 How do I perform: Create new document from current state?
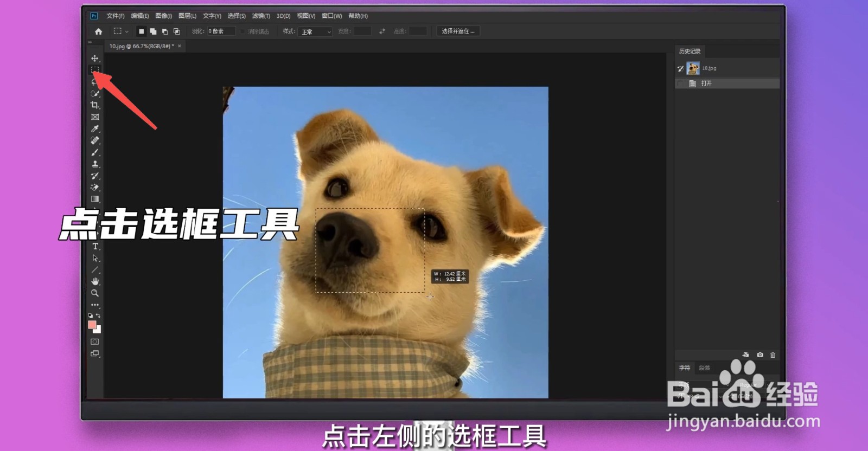coord(745,355)
